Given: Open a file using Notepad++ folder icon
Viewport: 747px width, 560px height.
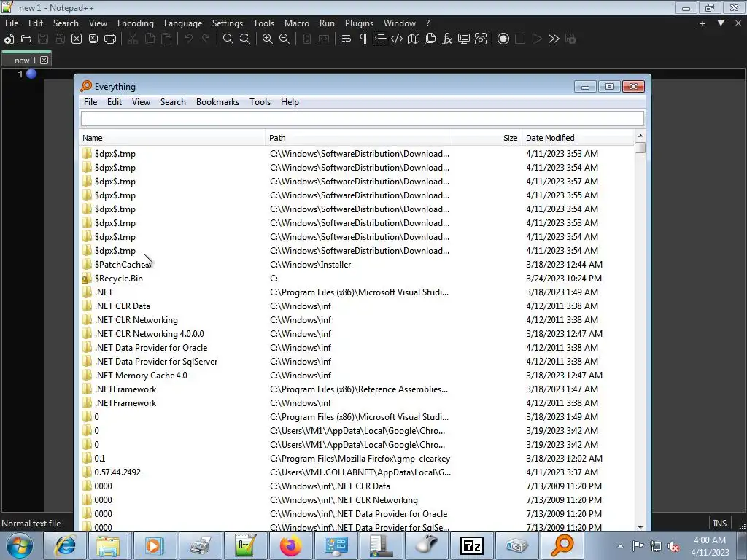Looking at the screenshot, I should coord(26,39).
